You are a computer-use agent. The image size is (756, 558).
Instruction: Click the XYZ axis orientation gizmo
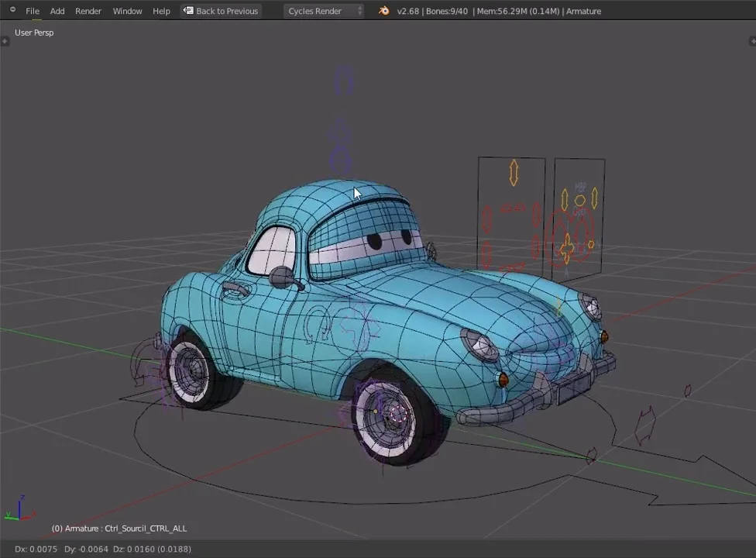click(x=19, y=509)
